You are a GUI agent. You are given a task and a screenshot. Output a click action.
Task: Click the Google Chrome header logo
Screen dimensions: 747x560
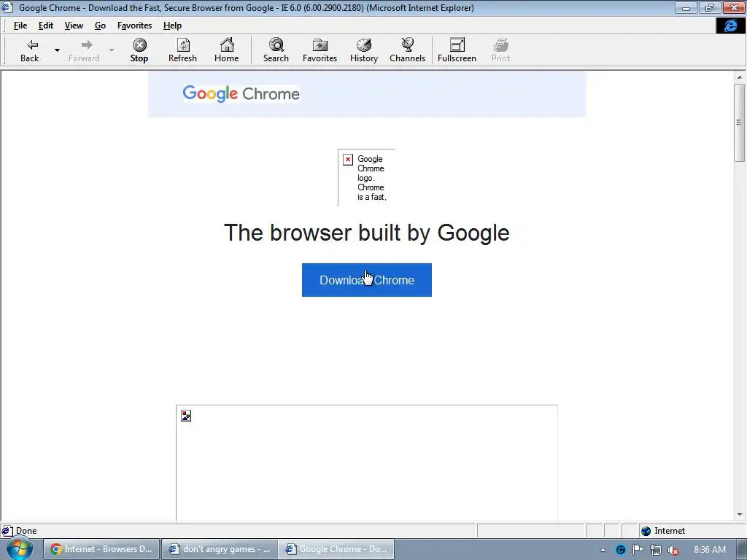coord(241,94)
